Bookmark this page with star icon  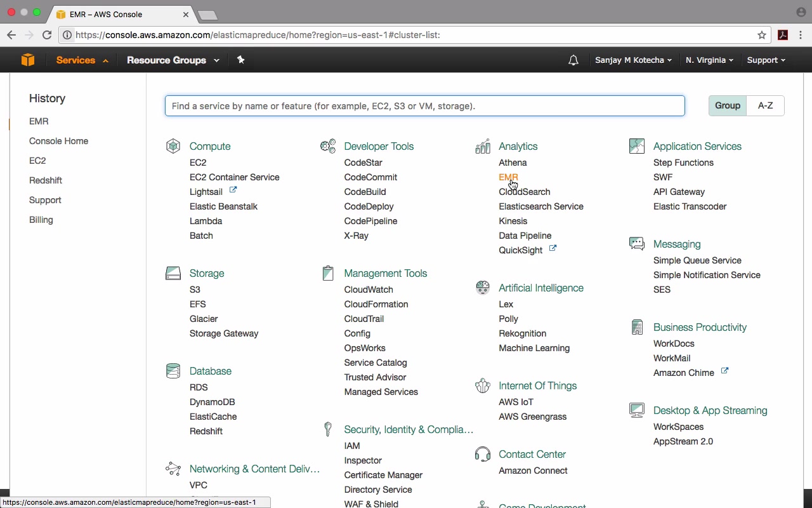click(x=762, y=35)
